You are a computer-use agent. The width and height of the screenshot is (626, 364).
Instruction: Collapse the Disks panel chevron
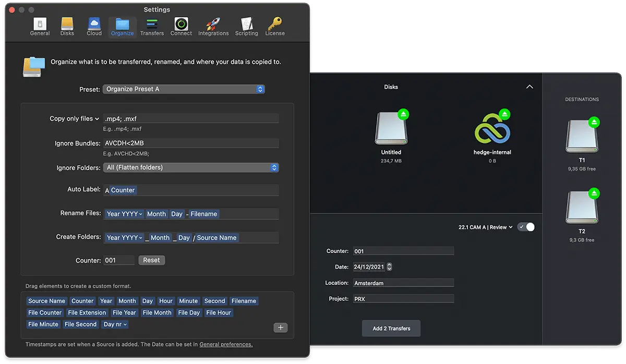click(529, 87)
